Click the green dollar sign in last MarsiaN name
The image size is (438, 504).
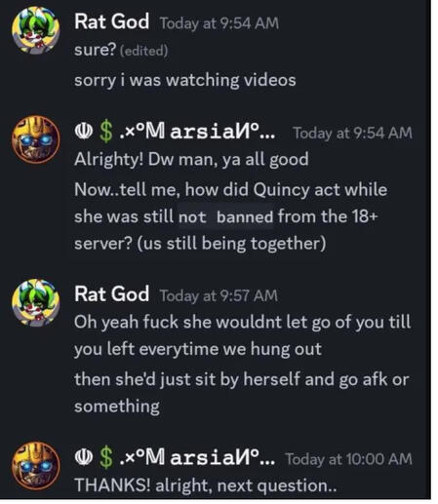click(x=106, y=458)
